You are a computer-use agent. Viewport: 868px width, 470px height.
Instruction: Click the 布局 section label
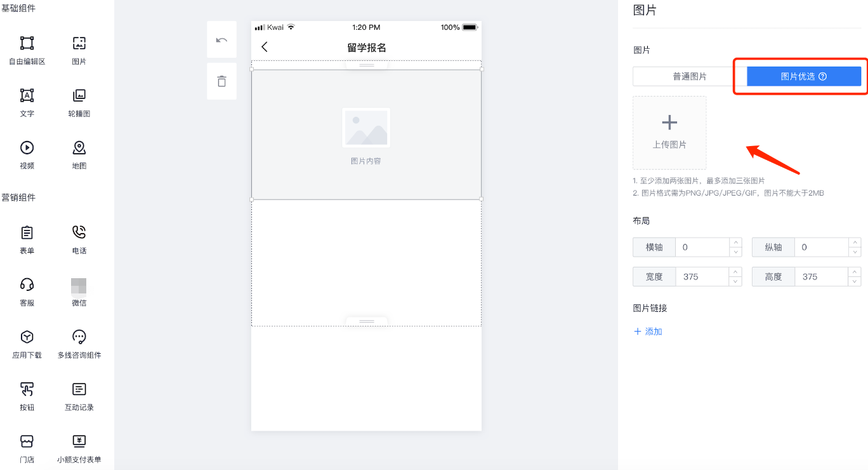tap(641, 221)
